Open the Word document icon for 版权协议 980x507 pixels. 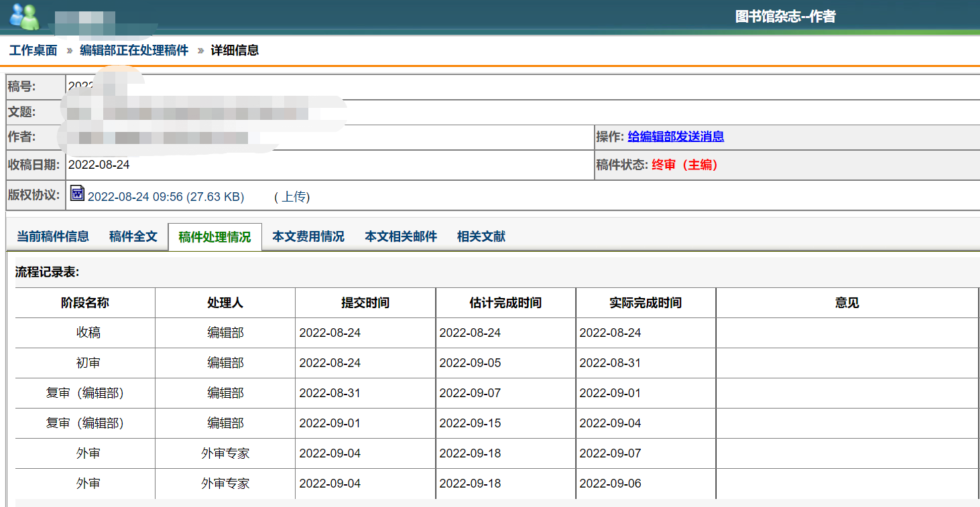pyautogui.click(x=77, y=194)
